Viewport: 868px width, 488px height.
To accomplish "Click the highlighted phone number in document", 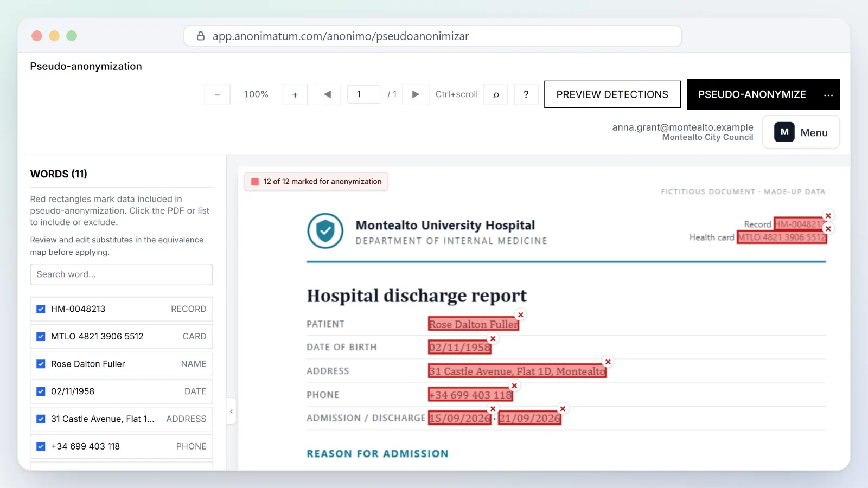I will point(470,395).
